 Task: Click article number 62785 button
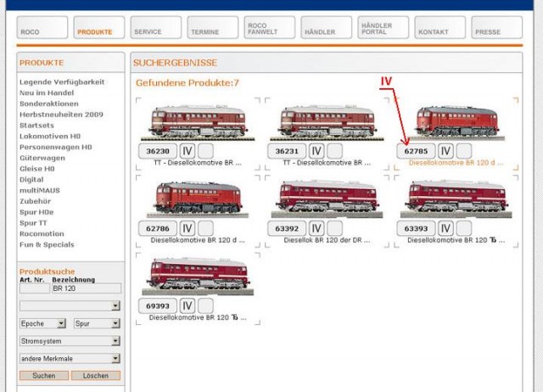point(416,151)
